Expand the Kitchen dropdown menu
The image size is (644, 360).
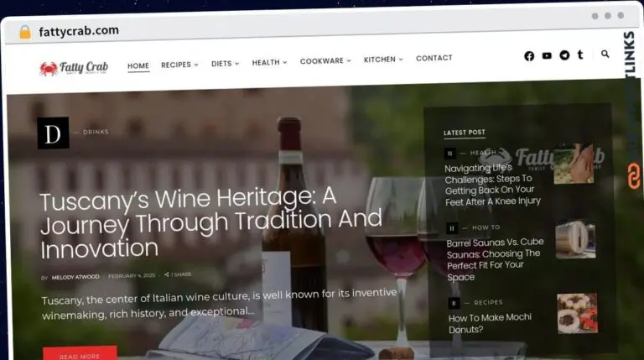click(x=383, y=60)
